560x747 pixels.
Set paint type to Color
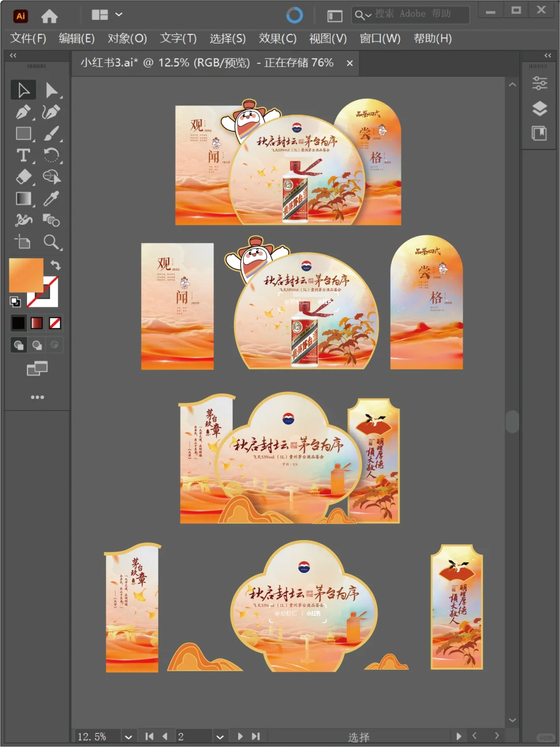tap(18, 323)
